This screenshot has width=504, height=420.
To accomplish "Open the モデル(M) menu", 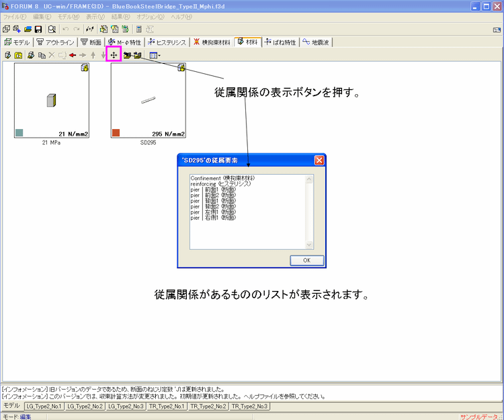I will point(69,17).
